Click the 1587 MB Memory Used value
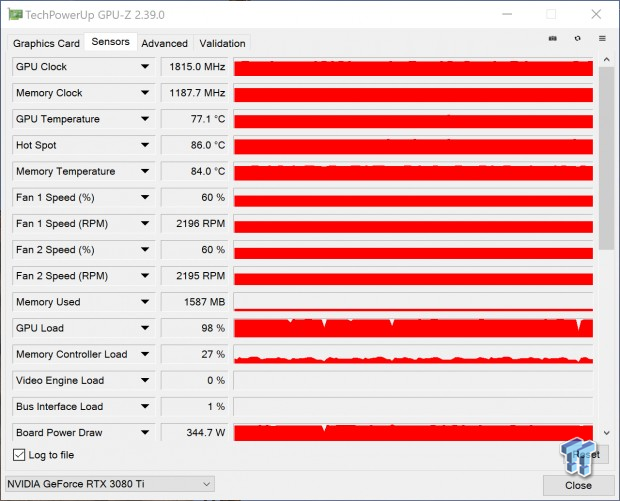The width and height of the screenshot is (620, 501). click(194, 301)
